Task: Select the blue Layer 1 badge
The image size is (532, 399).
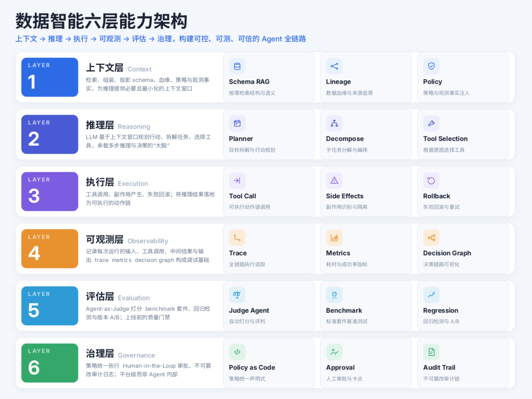Action: (x=50, y=77)
